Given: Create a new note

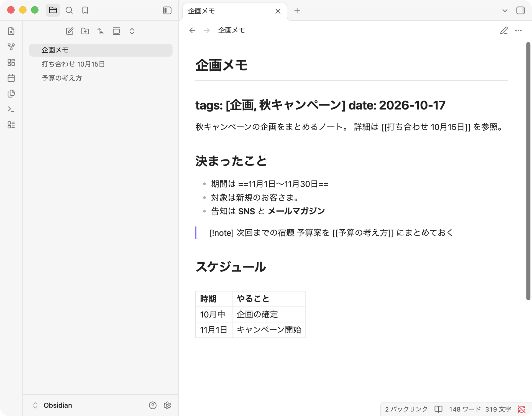Looking at the screenshot, I should pos(70,31).
